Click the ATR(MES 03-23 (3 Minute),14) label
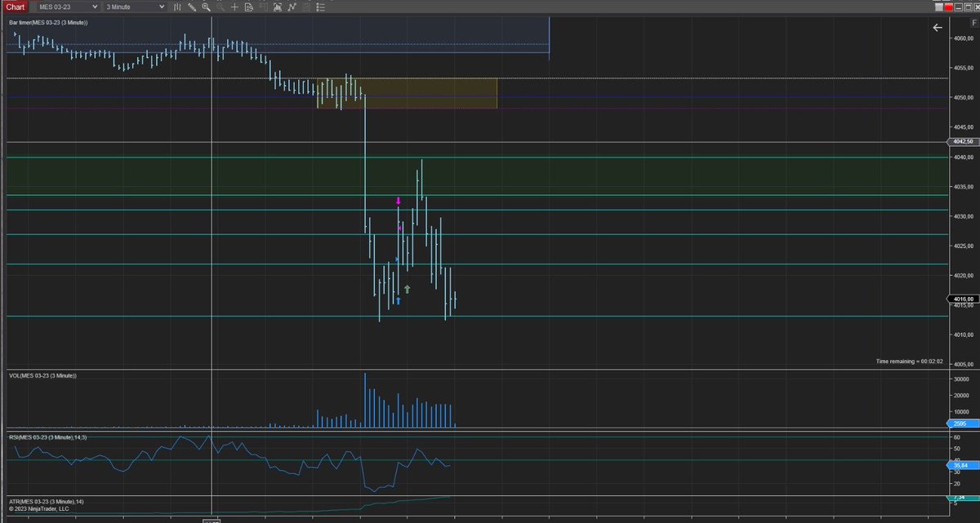 (x=46, y=500)
